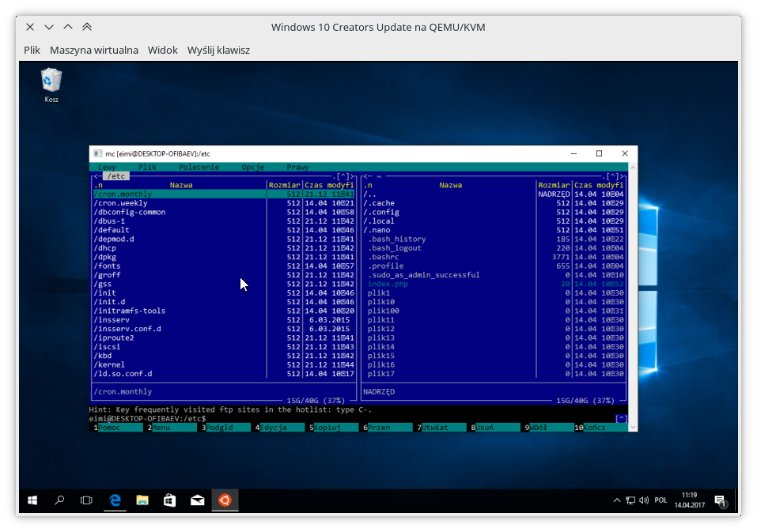Click the volume icon in the system tray

tap(642, 500)
